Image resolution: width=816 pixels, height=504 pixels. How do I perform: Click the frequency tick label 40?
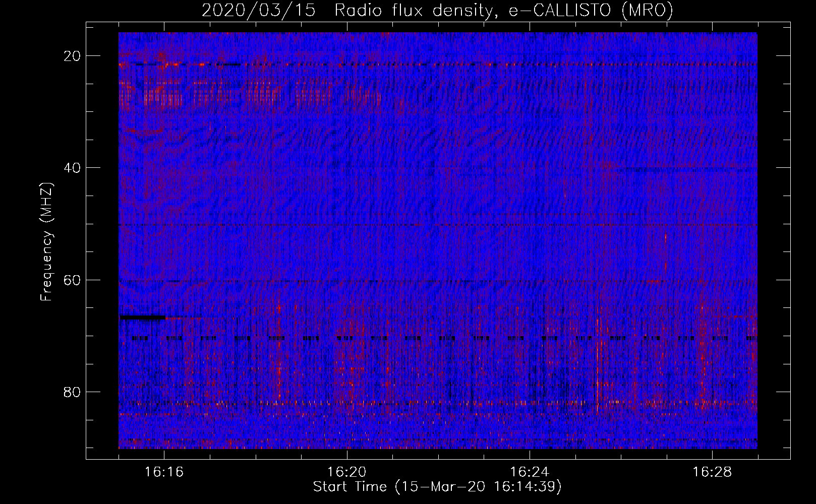click(73, 168)
